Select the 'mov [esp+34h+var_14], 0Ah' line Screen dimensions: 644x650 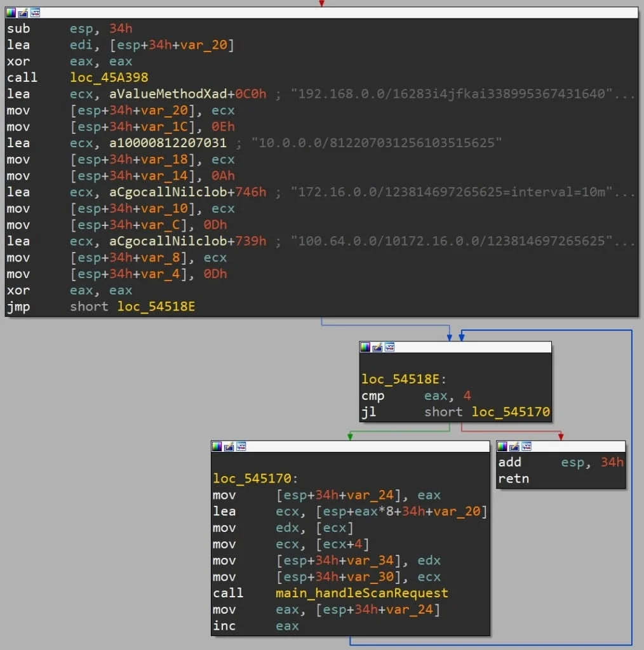click(x=121, y=176)
